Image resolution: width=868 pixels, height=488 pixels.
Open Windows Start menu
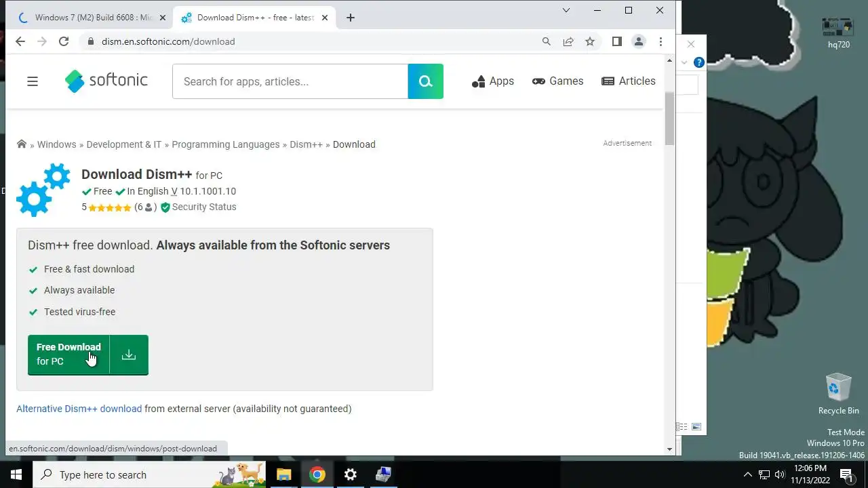(16, 474)
